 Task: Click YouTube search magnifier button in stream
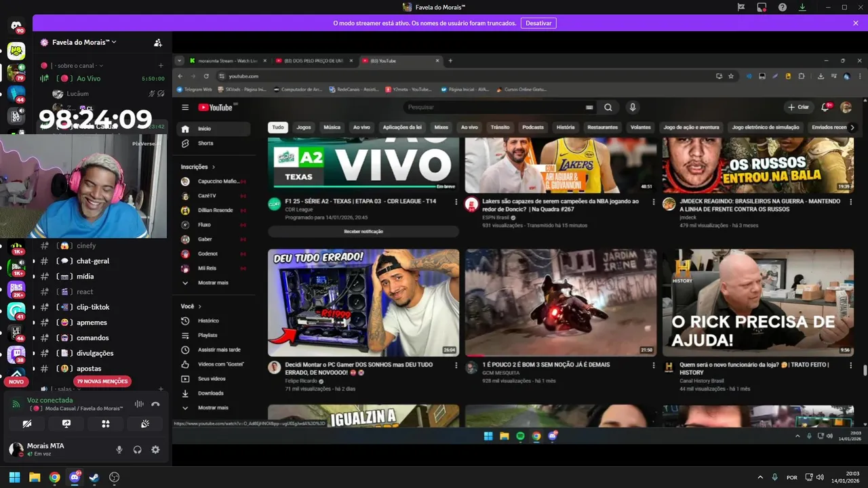608,107
